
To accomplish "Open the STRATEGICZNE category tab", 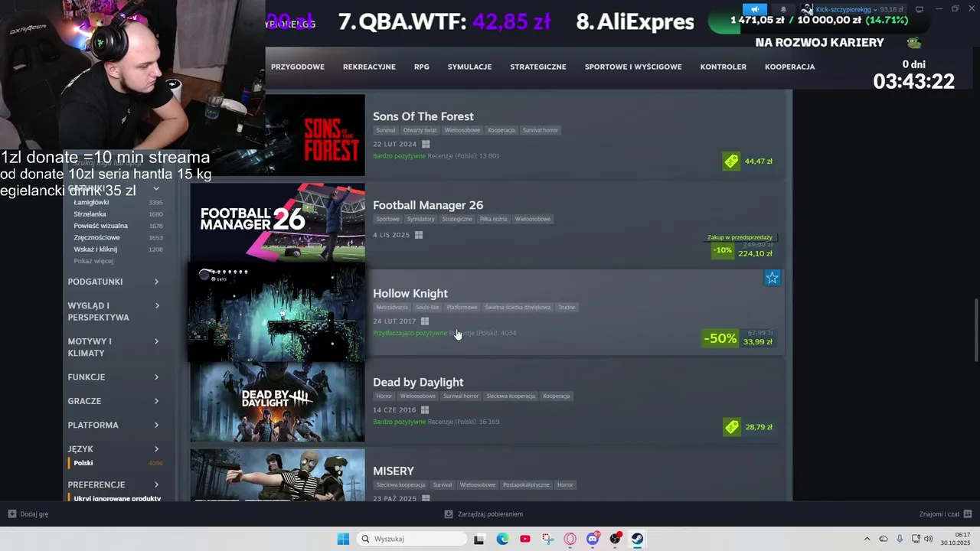I will (538, 67).
